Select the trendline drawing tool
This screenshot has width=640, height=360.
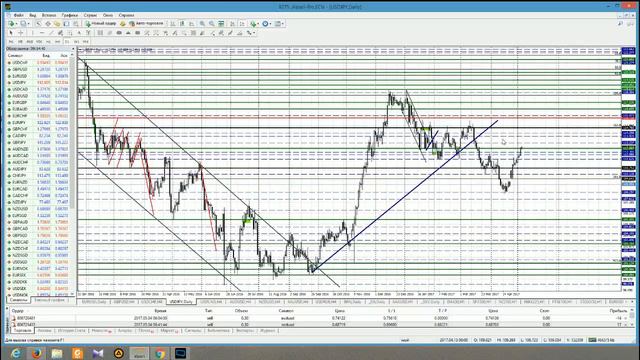[x=51, y=33]
